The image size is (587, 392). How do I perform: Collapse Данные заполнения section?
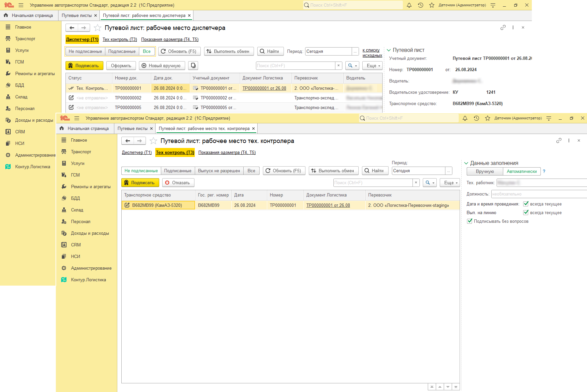466,163
